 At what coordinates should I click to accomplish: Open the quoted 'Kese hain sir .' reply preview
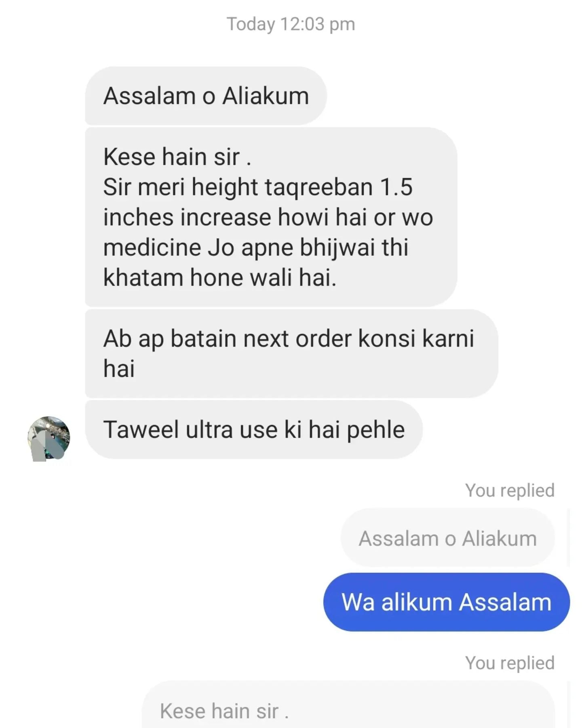348,706
